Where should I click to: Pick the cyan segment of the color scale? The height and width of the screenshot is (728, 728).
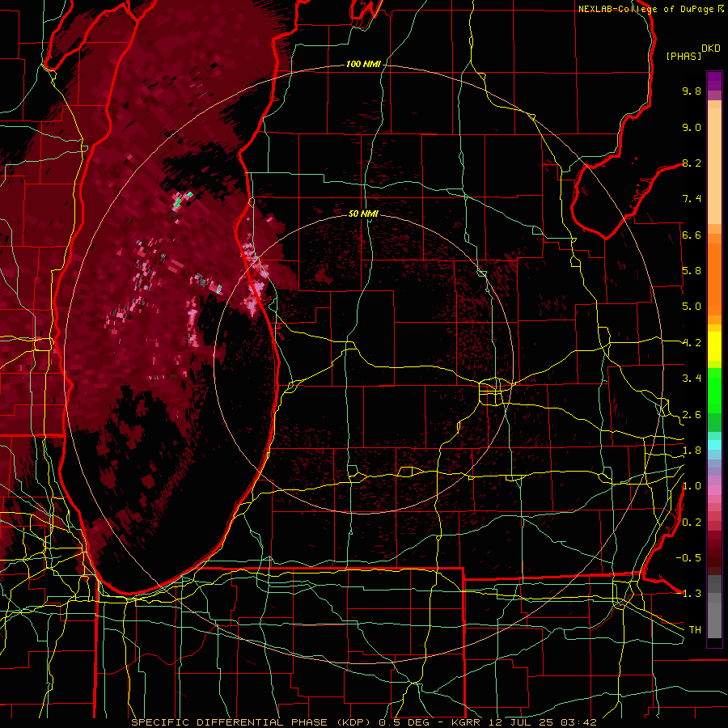[714, 445]
